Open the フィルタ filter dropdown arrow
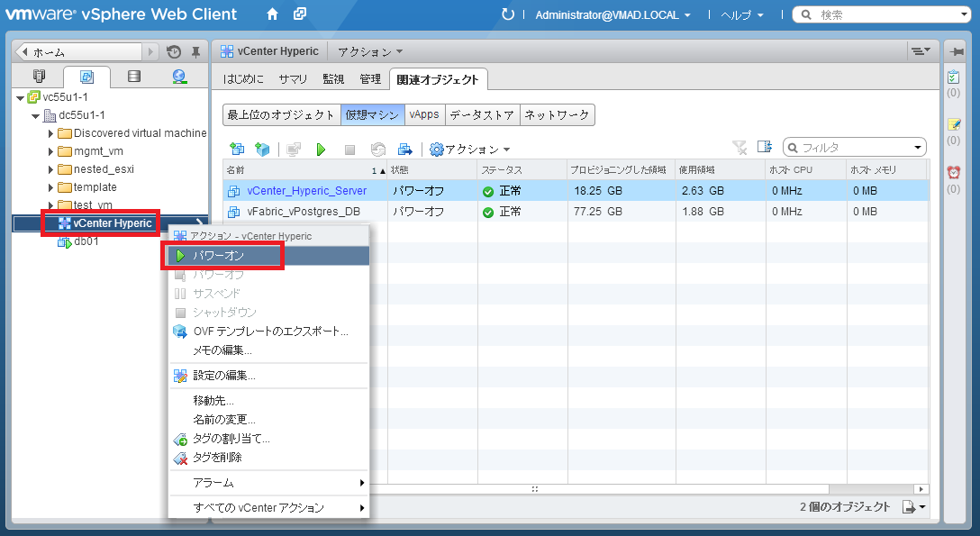This screenshot has width=980, height=536. point(918,148)
